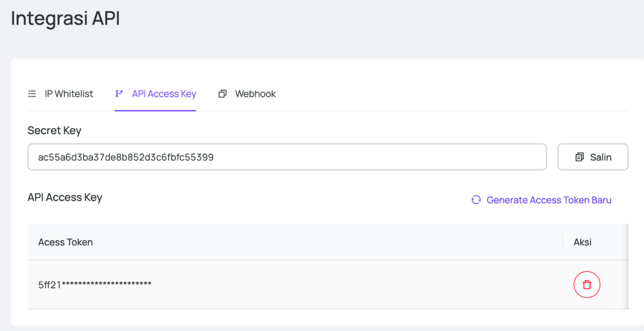The height and width of the screenshot is (331, 644).
Task: Click the list icon beside IP Whitelist
Action: point(32,94)
